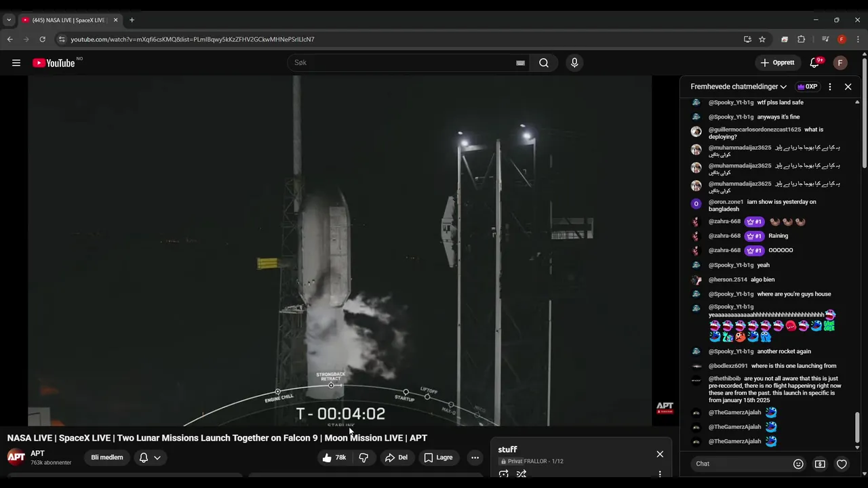The image size is (868, 488).
Task: Go back in Chrome
Action: coord(10,39)
